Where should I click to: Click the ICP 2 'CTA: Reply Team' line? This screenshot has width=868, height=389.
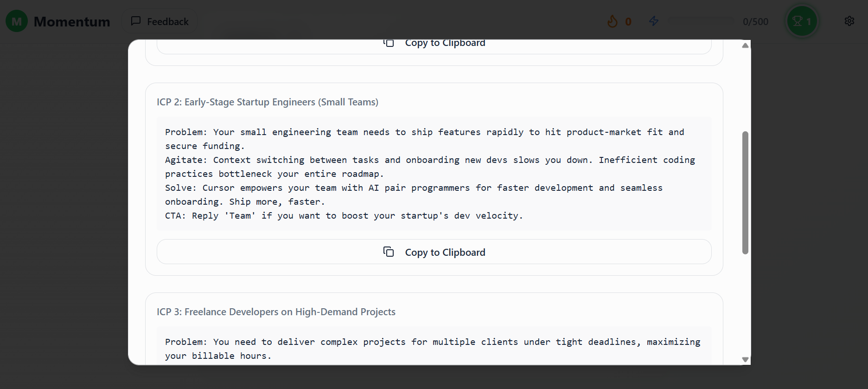[x=344, y=216]
